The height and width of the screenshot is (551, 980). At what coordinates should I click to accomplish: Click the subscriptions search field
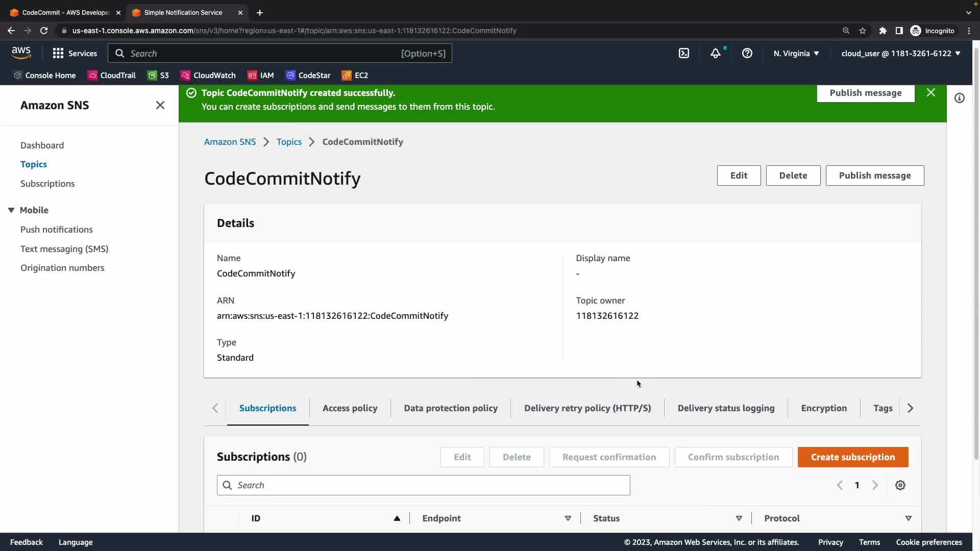pos(424,485)
